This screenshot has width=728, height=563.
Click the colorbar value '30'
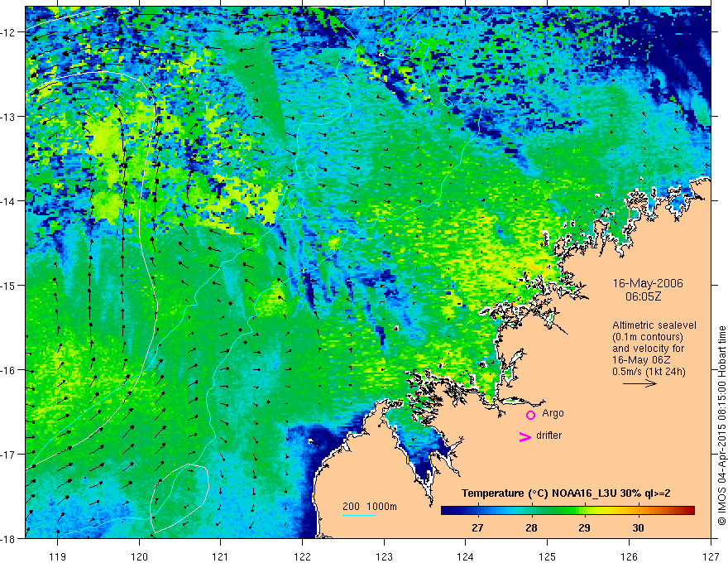point(639,527)
